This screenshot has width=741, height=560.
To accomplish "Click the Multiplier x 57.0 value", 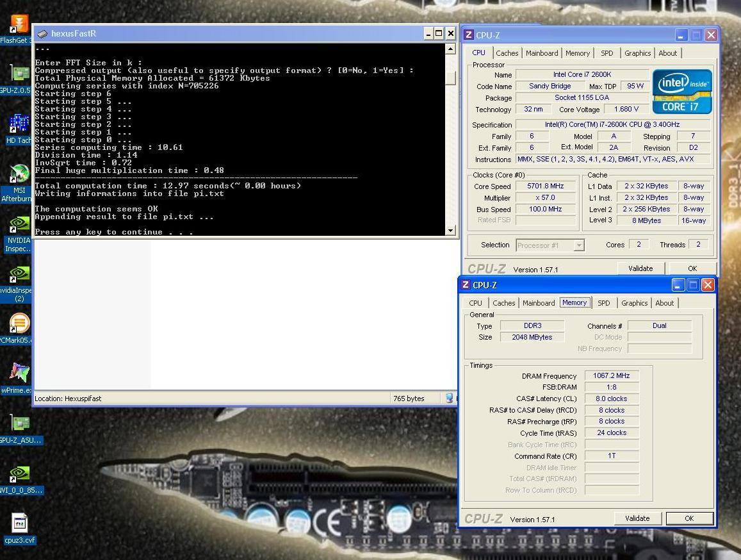I will (x=546, y=198).
